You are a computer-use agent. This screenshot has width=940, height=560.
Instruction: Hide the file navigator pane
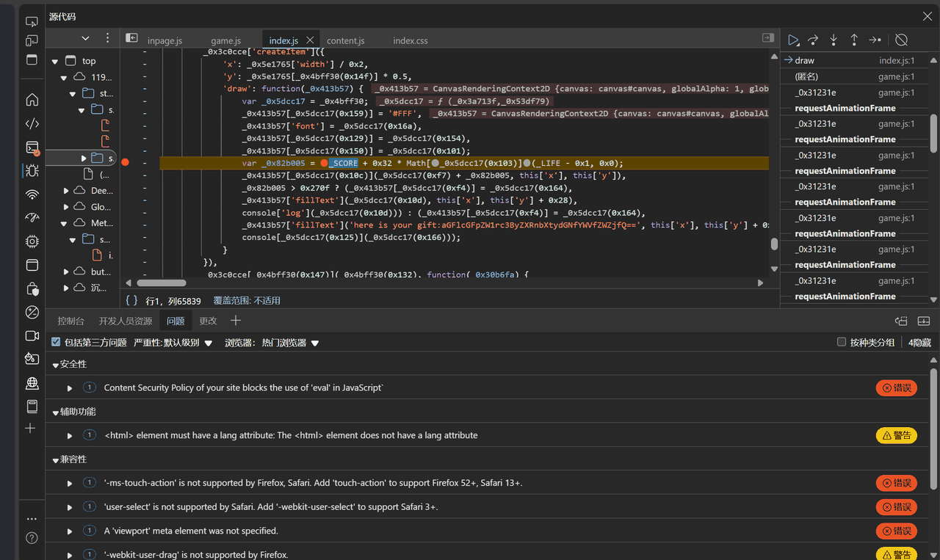[x=131, y=37]
